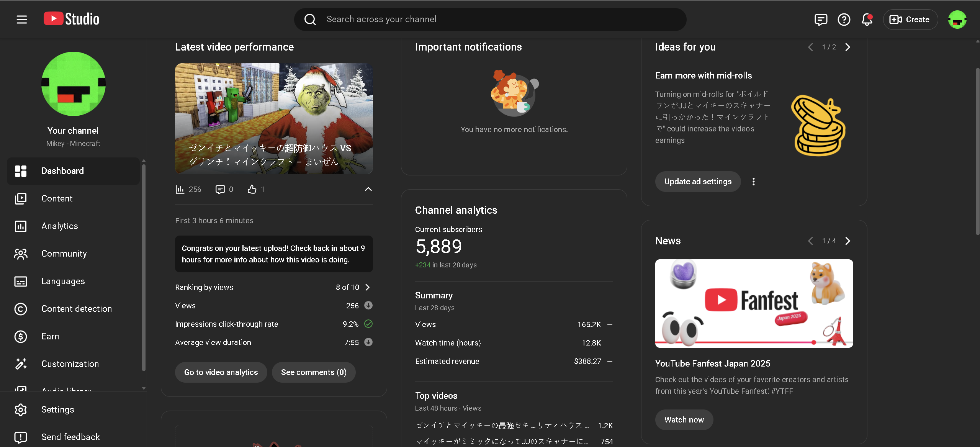
Task: Click the thumbs up likes icon
Action: [252, 189]
